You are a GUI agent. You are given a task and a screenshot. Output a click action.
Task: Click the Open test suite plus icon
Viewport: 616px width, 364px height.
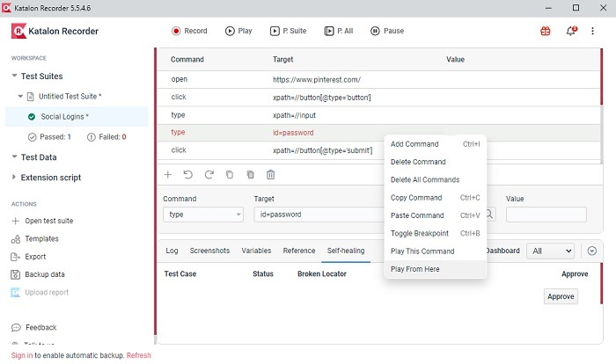(15, 221)
